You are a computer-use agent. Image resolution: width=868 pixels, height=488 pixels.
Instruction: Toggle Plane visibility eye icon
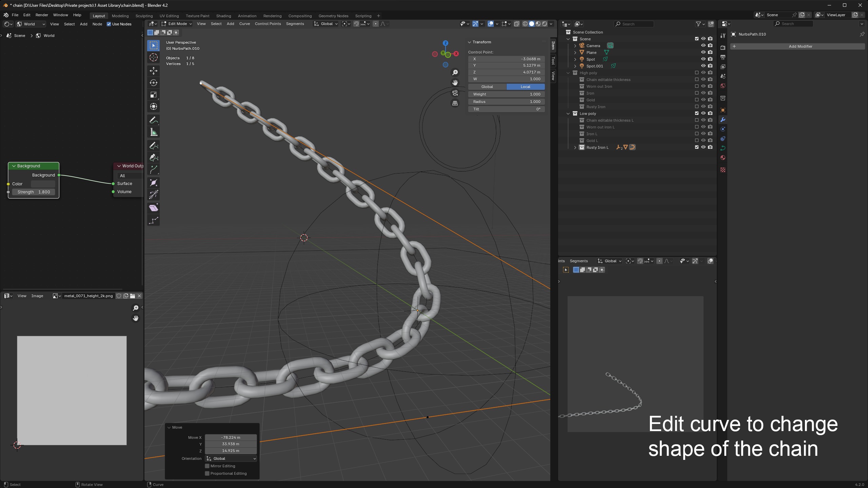click(x=703, y=52)
